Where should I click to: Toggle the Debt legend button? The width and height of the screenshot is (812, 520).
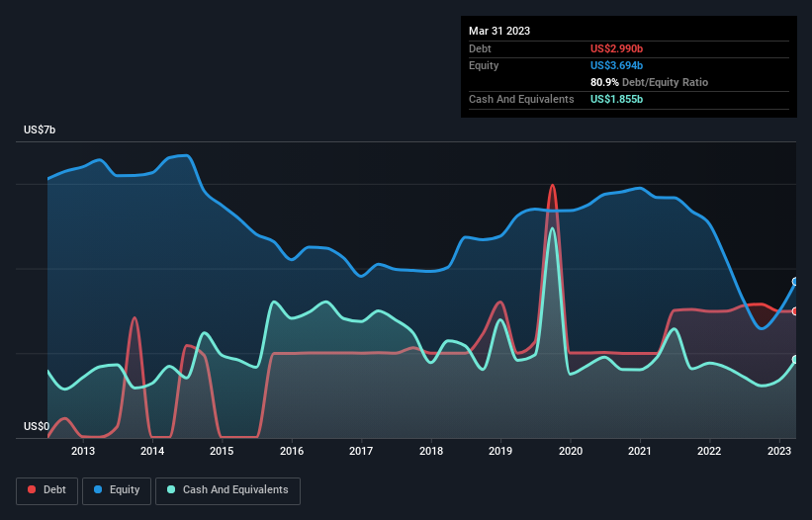[47, 490]
